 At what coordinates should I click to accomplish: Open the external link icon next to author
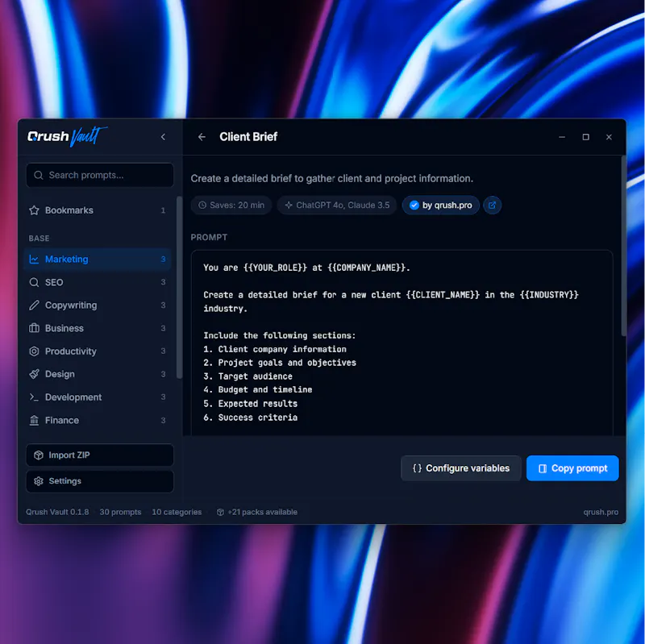tap(493, 206)
